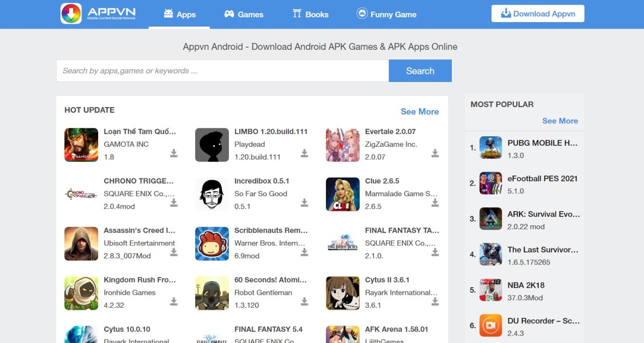Focus the search by apps input field
Viewport: 644px width, 343px height.
click(222, 71)
